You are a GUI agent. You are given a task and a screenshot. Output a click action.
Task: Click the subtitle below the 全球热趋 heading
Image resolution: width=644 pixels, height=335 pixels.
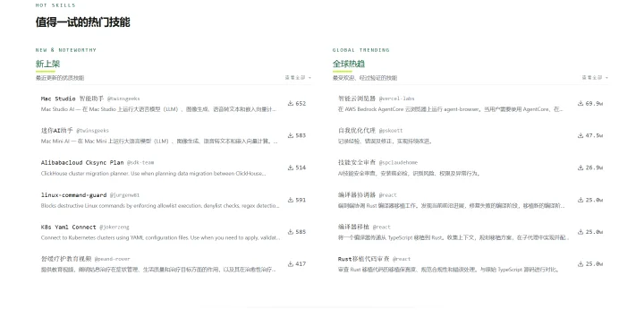coord(365,77)
